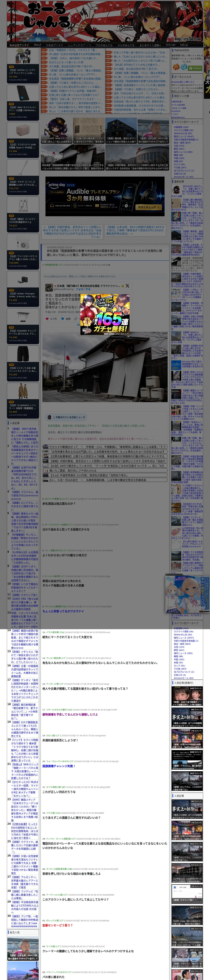The width and height of the screenshot is (210, 980).
Task: Open headline 日本「地震発生！(6/25) ベネズエラ…
Action: 72,50
